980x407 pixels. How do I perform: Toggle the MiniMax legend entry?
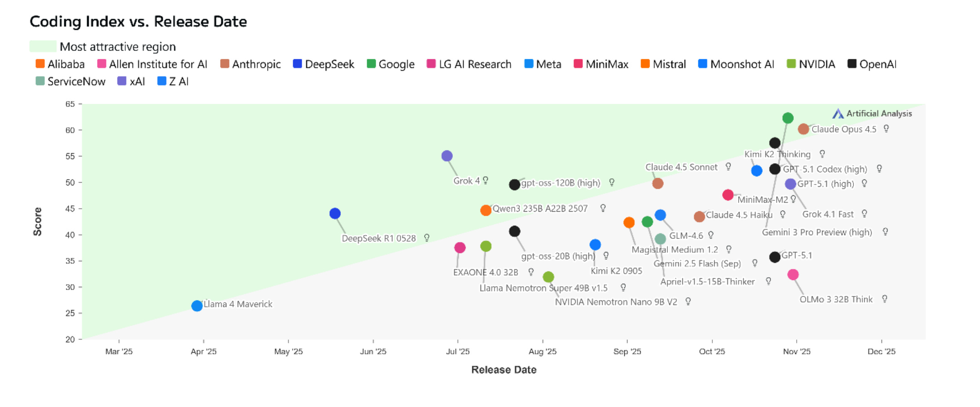[x=601, y=64]
